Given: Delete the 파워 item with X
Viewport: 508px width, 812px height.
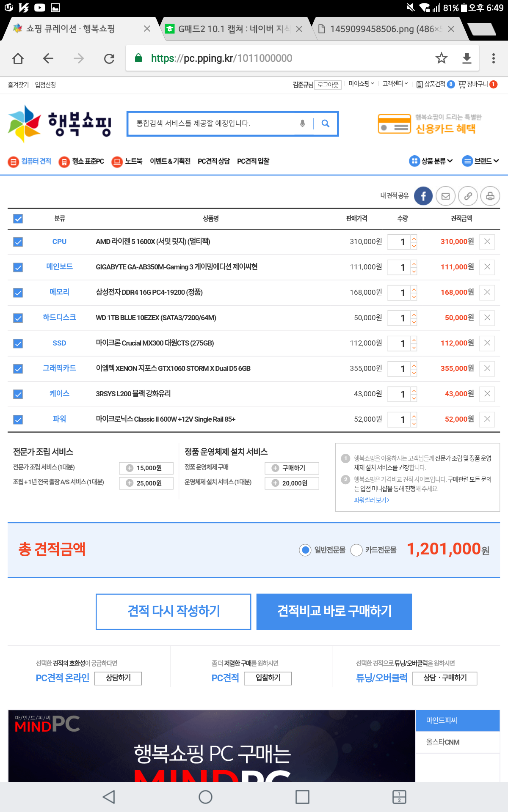Looking at the screenshot, I should (487, 419).
